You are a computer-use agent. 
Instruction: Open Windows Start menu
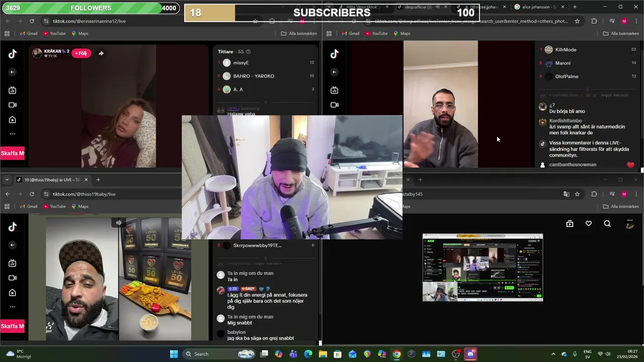tap(174, 354)
